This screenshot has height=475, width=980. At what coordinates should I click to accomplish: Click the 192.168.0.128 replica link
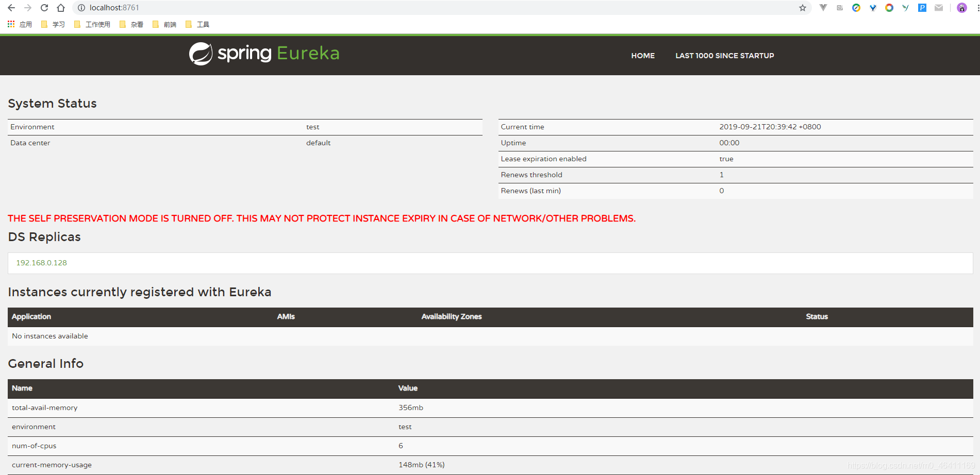pos(41,263)
